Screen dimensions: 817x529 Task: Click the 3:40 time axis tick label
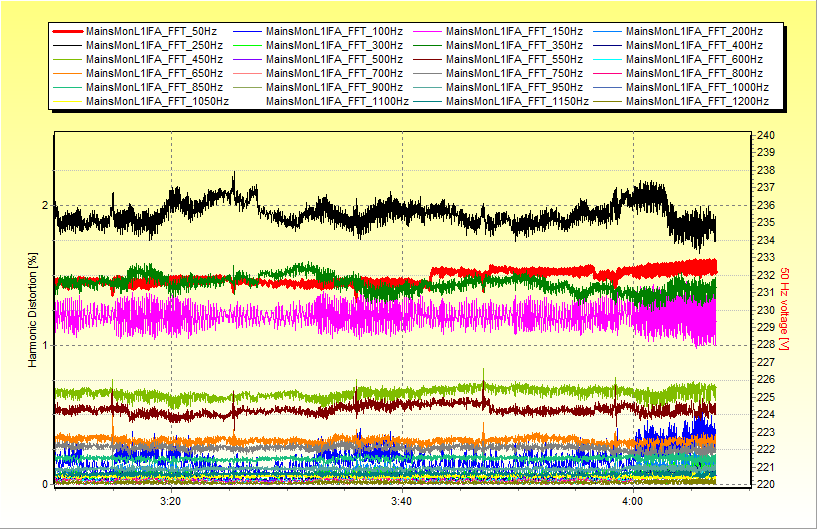(401, 500)
